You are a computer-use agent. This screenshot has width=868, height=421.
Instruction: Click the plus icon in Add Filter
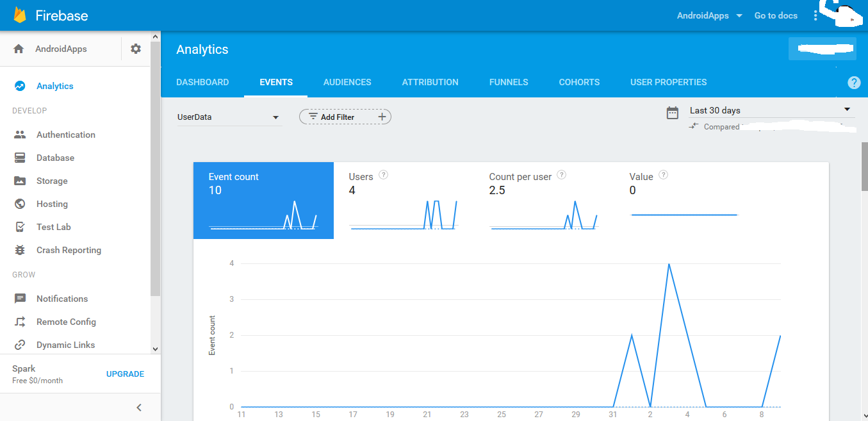coord(382,117)
